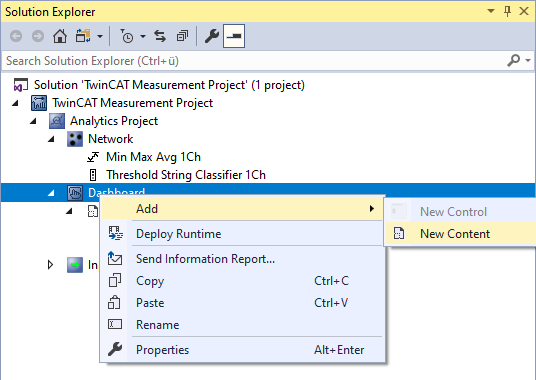536x380 pixels.
Task: Click the Threshold String Classifier icon
Action: pyautogui.click(x=93, y=175)
